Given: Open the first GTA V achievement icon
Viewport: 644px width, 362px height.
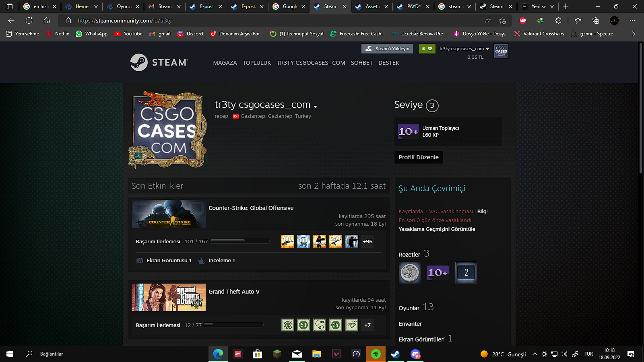Looking at the screenshot, I should tap(288, 325).
